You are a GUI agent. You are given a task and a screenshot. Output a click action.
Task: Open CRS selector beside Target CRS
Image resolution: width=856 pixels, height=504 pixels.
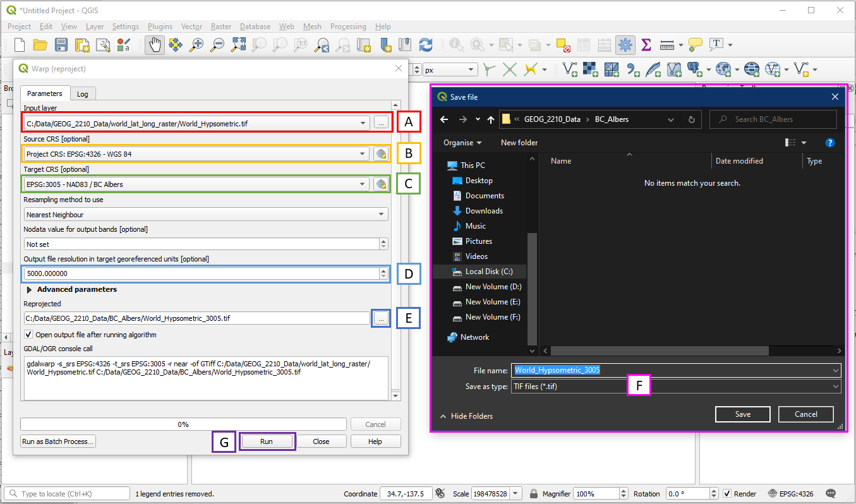coord(380,184)
